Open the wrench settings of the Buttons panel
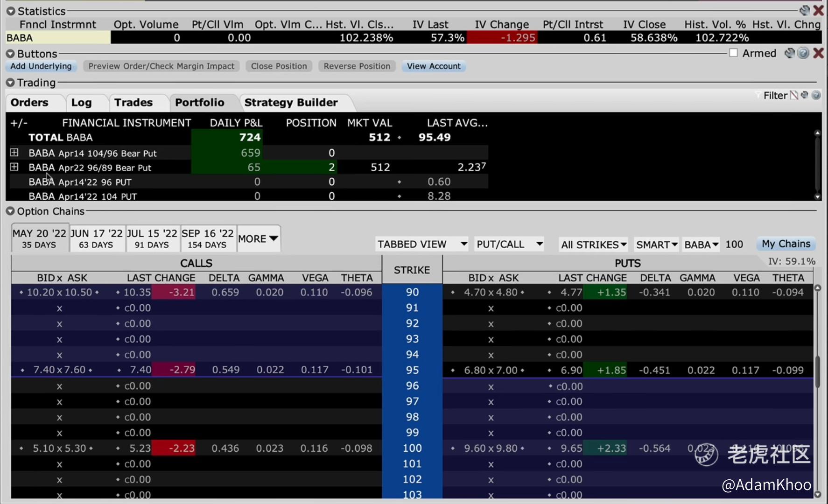Viewport: 828px width, 504px height. pos(790,53)
